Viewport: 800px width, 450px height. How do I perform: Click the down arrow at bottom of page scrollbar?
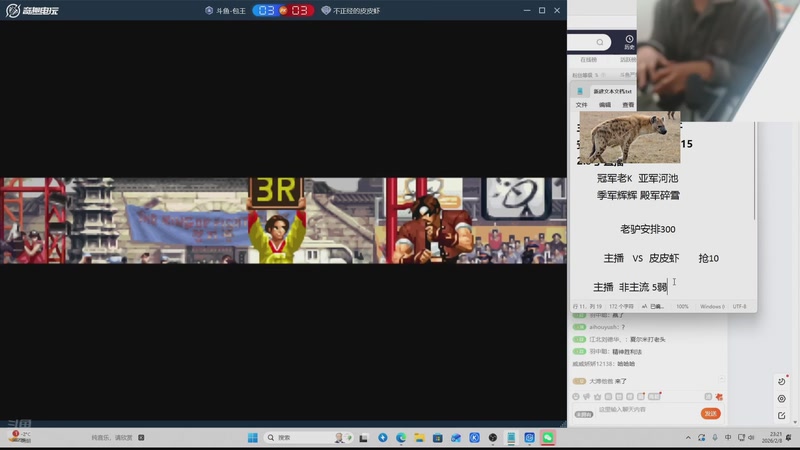click(x=795, y=422)
